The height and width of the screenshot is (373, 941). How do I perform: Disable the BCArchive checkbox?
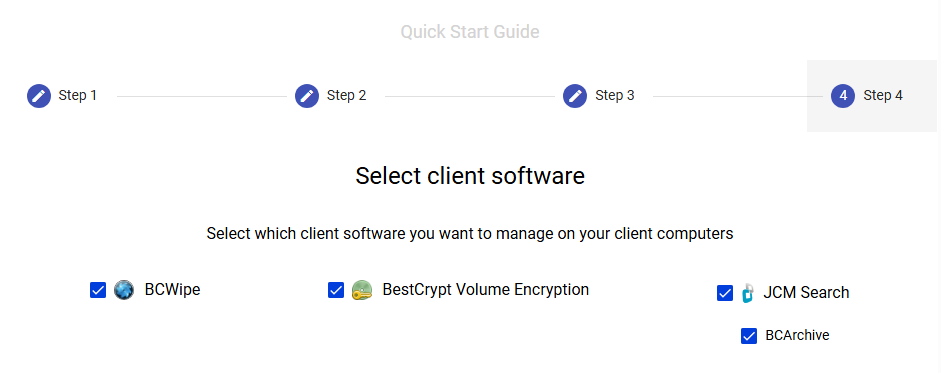[x=749, y=336]
